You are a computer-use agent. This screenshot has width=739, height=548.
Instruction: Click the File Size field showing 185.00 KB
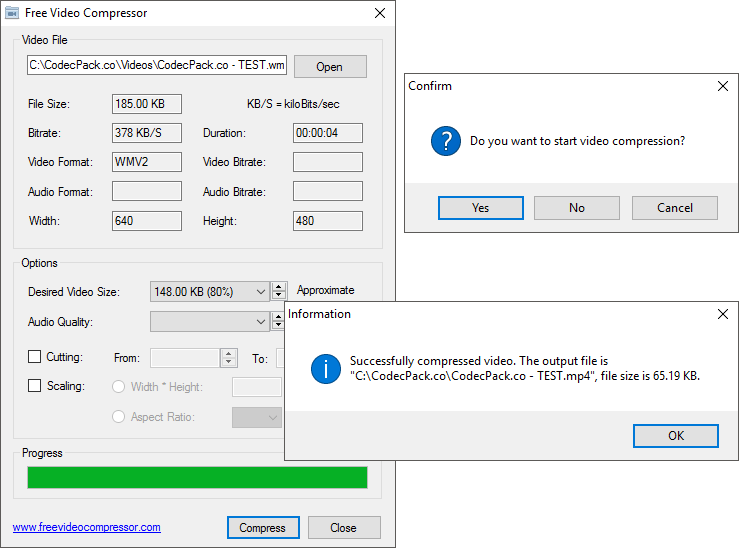click(147, 104)
